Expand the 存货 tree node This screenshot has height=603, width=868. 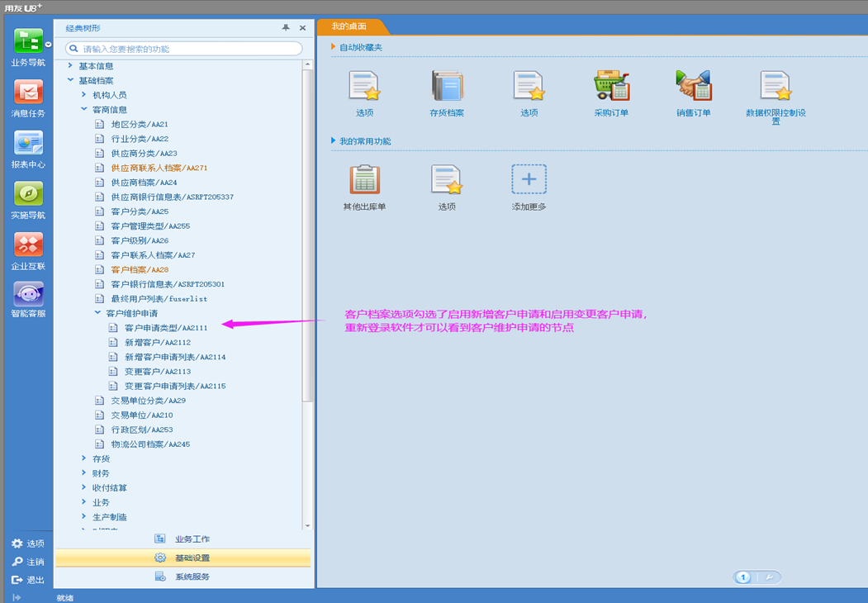84,458
